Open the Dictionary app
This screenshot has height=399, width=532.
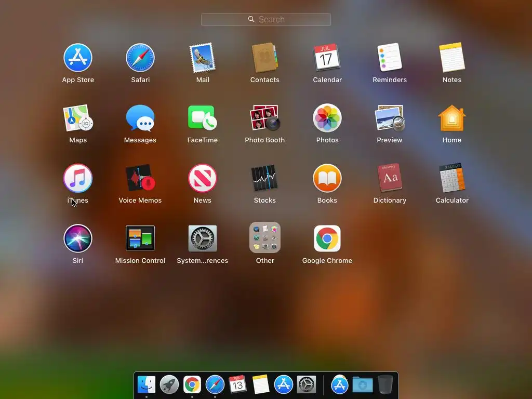pyautogui.click(x=390, y=178)
